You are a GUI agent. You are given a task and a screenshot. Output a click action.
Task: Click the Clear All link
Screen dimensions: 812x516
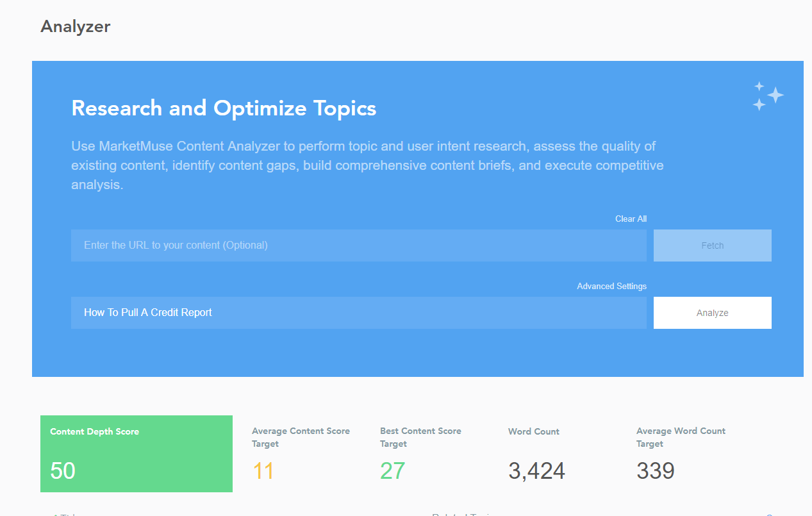tap(631, 219)
